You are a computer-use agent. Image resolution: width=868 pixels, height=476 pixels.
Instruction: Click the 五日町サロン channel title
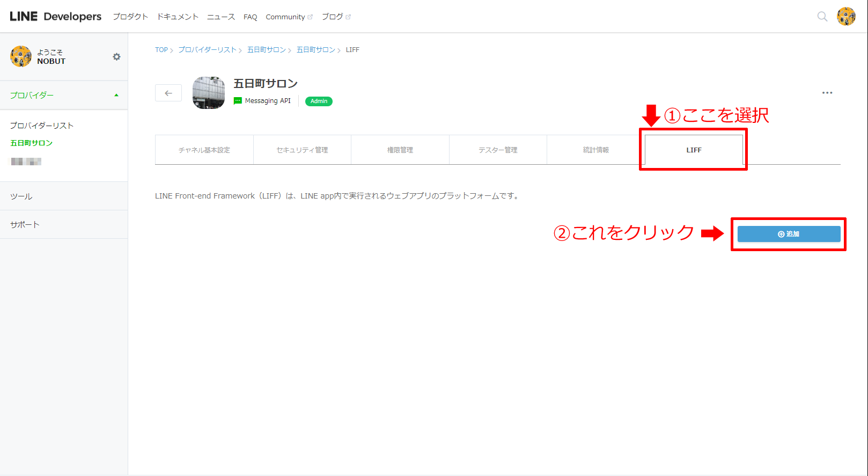tap(266, 84)
